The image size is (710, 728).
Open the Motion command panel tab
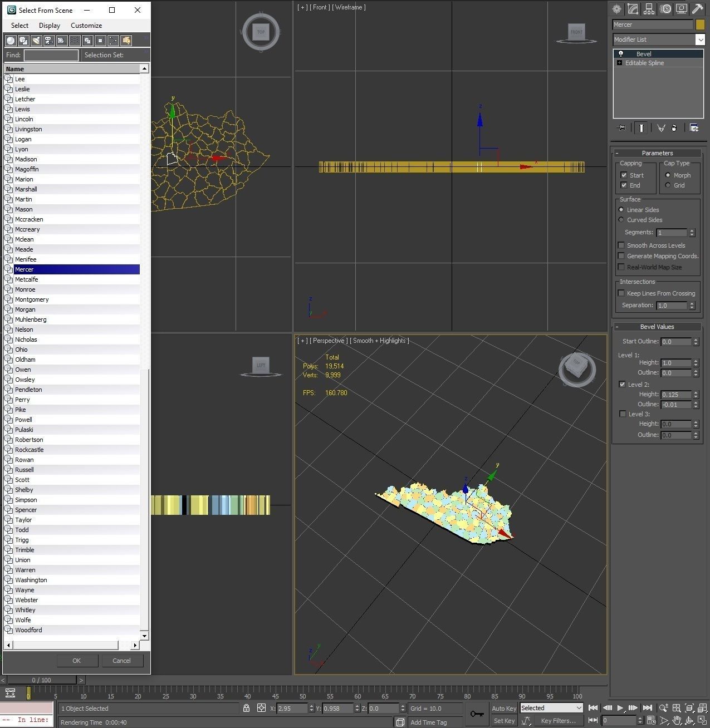(665, 9)
